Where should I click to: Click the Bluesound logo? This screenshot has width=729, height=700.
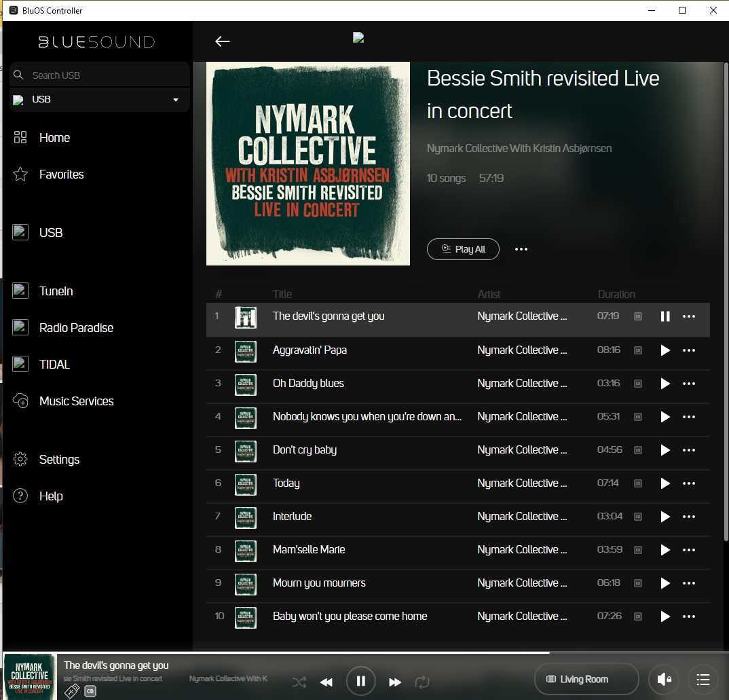(96, 42)
